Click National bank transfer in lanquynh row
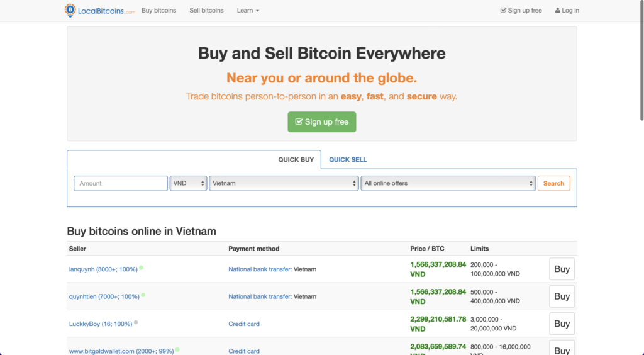 click(x=260, y=269)
